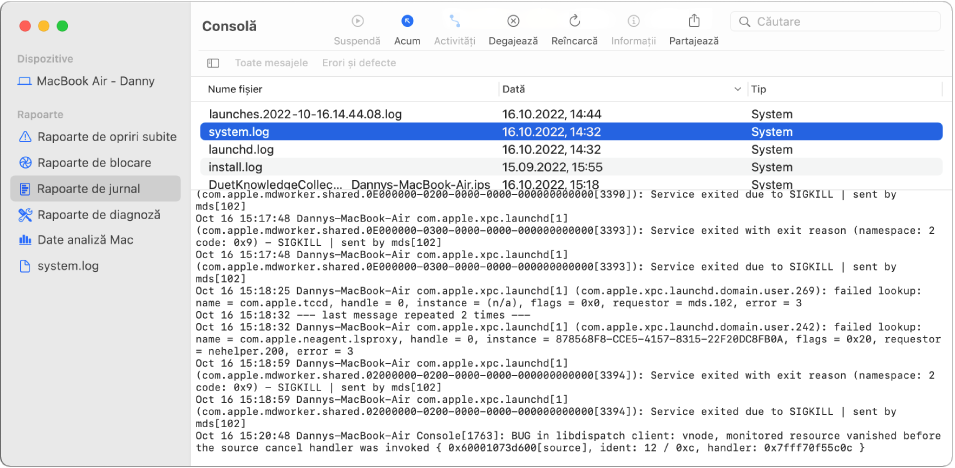Focus the Căutare search field
This screenshot has width=955, height=468.
tap(835, 22)
